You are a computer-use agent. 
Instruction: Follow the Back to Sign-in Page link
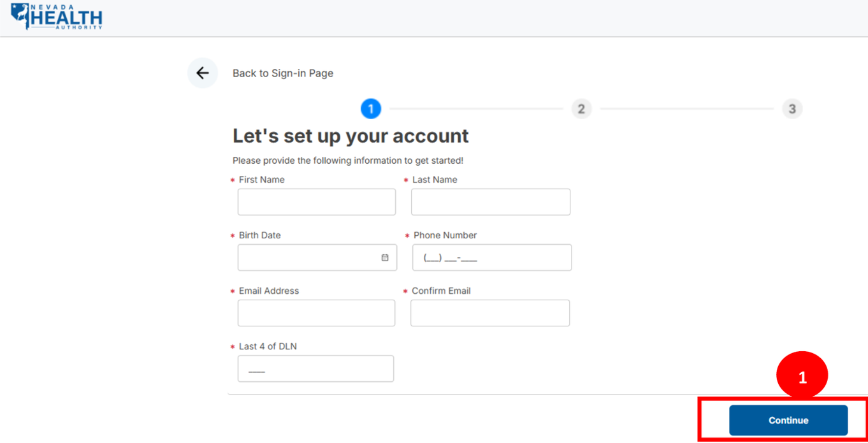coord(283,73)
